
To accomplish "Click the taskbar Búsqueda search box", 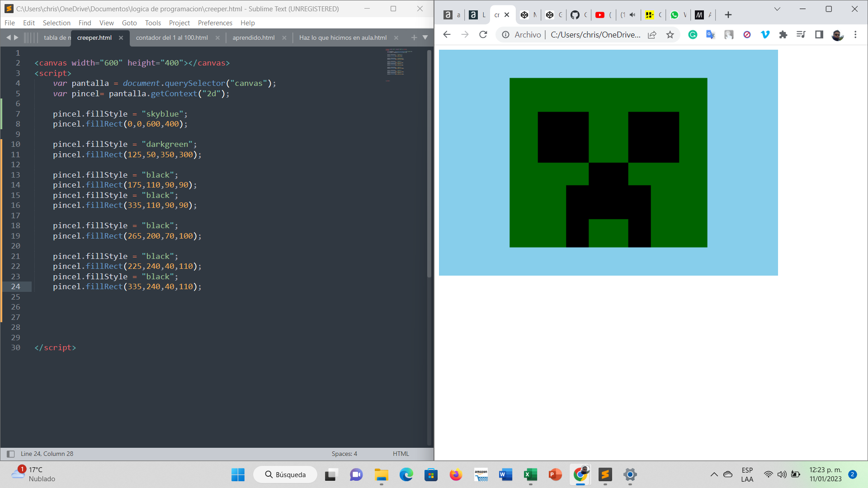I will coord(285,475).
